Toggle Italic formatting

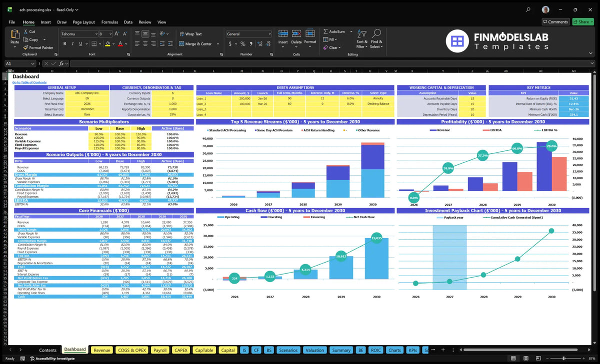73,44
